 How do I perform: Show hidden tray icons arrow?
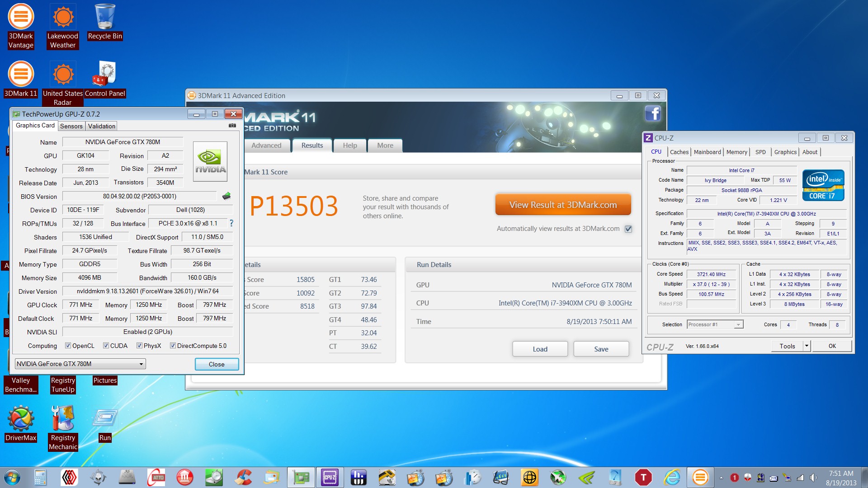(721, 478)
